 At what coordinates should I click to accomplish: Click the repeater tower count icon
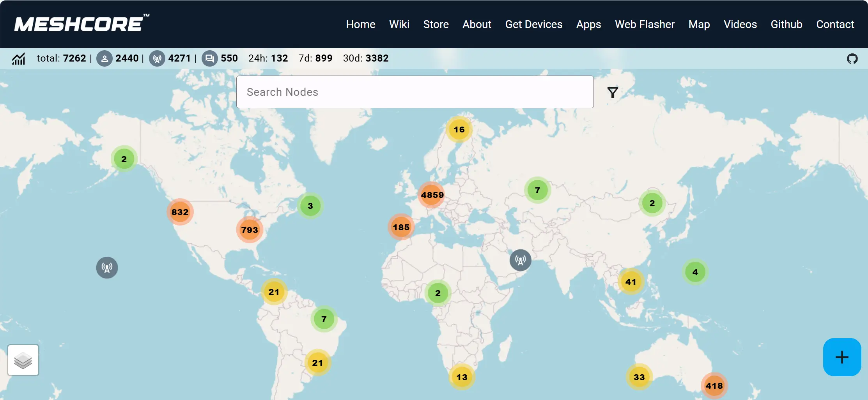tap(157, 59)
